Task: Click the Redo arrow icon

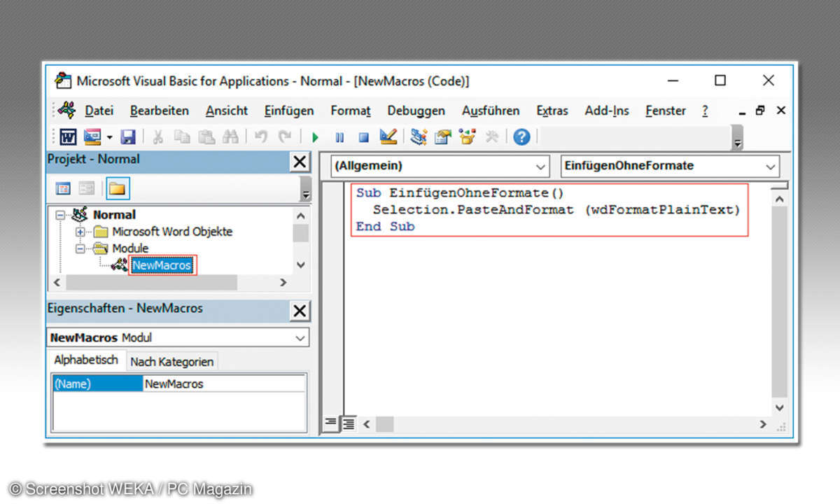Action: 284,136
